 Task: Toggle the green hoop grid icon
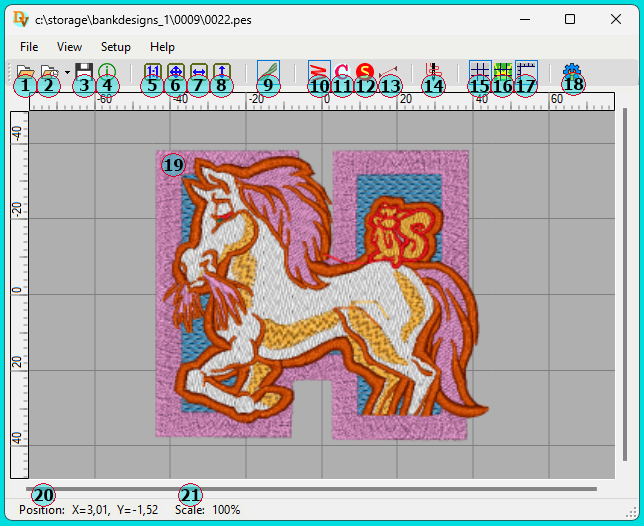503,72
